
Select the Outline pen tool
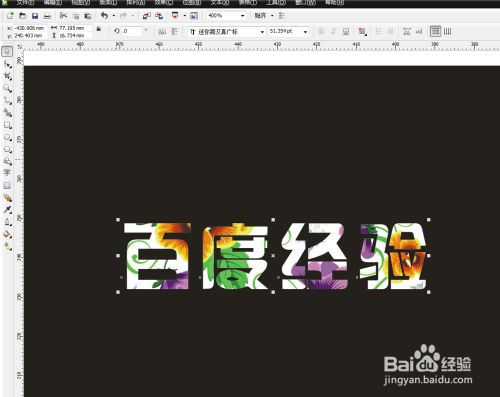point(7,222)
